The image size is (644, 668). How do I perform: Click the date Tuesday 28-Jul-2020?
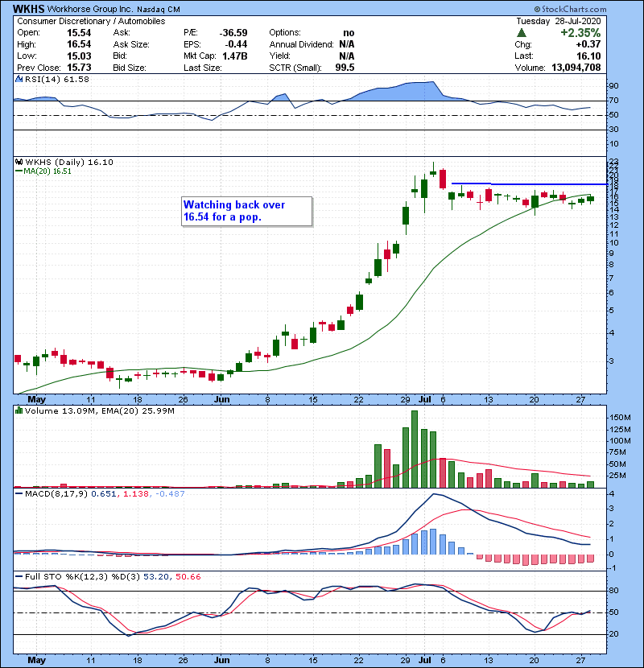(x=559, y=21)
